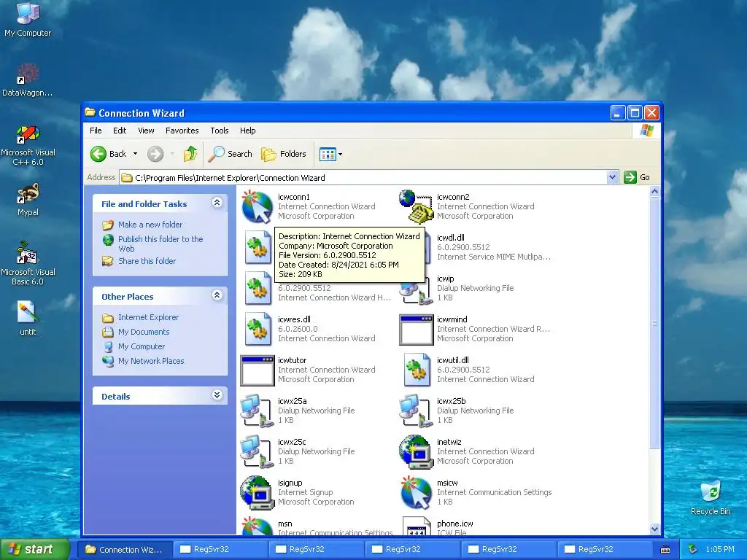Select Microsoft Visual Basic 6.0 desktop icon

click(x=28, y=264)
